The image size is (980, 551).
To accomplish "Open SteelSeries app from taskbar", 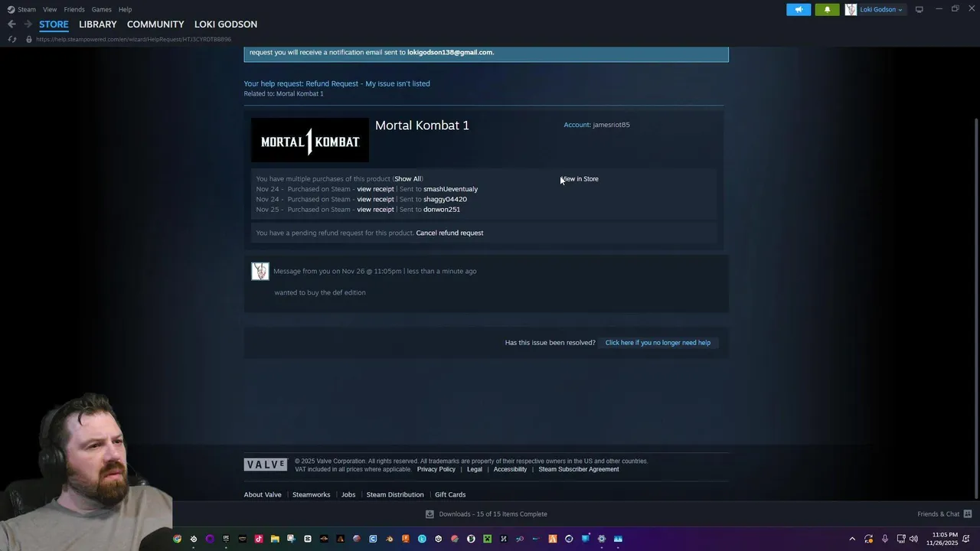I will click(194, 539).
